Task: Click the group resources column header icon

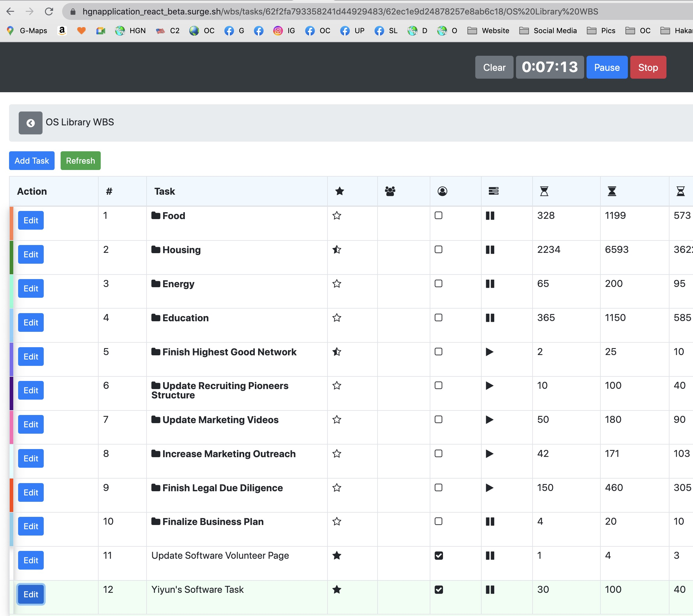Action: click(390, 191)
